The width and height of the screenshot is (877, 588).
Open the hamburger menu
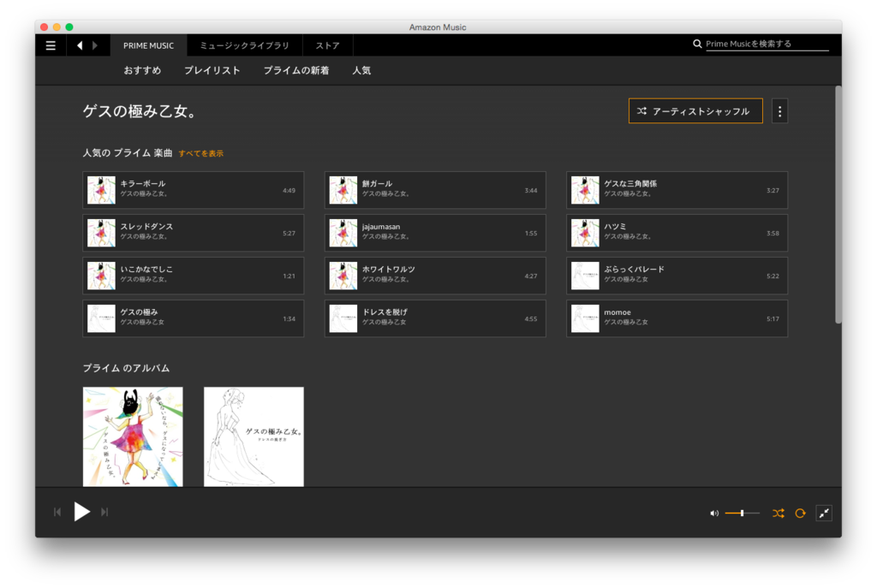51,45
